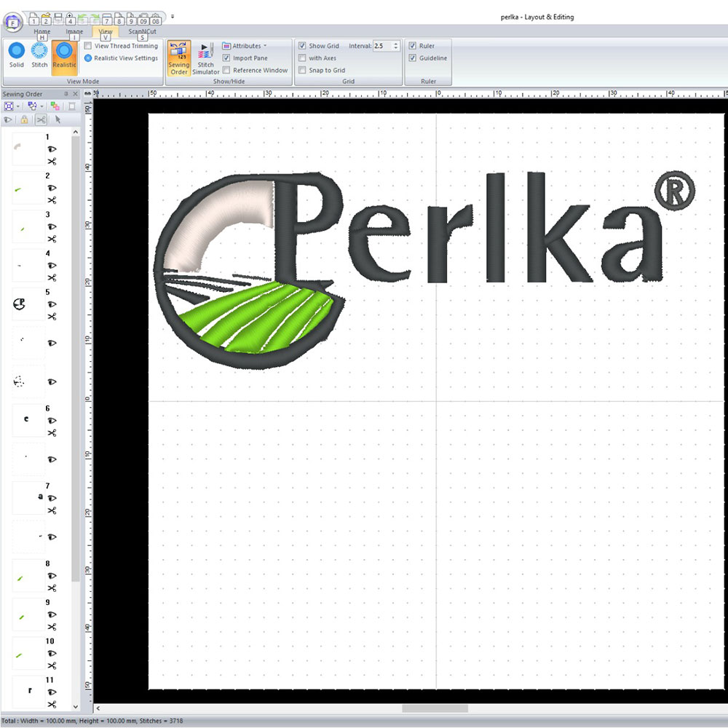728x728 pixels.
Task: Uncheck the Show Grid checkbox
Action: pos(302,46)
